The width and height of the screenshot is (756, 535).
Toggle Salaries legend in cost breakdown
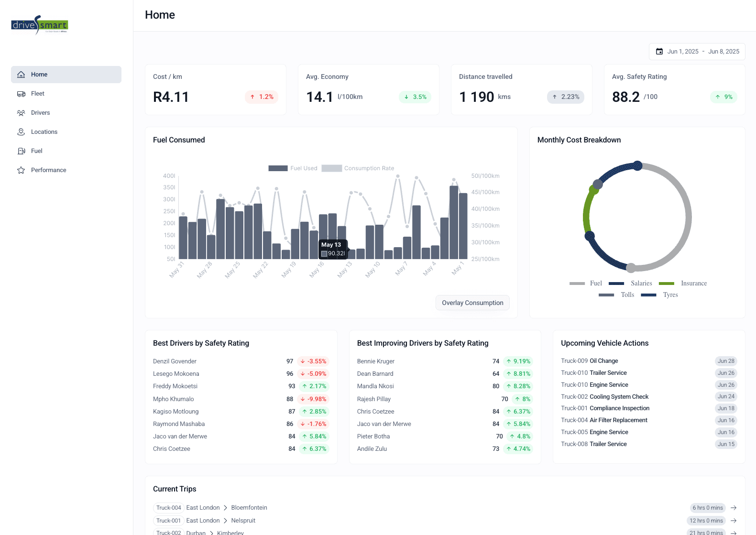pyautogui.click(x=616, y=284)
